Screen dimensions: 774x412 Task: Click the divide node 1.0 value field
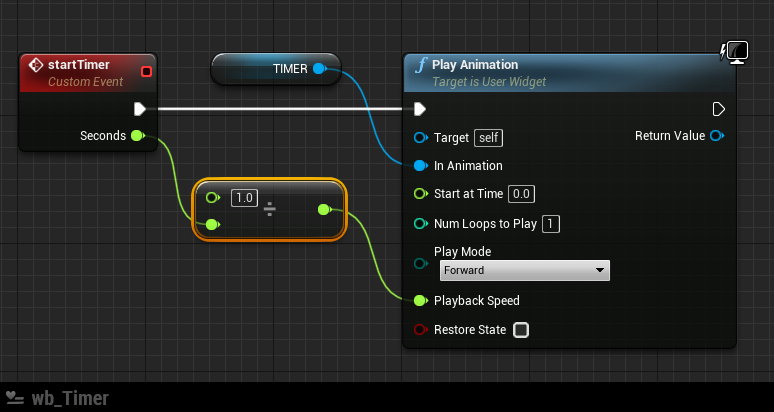point(244,198)
